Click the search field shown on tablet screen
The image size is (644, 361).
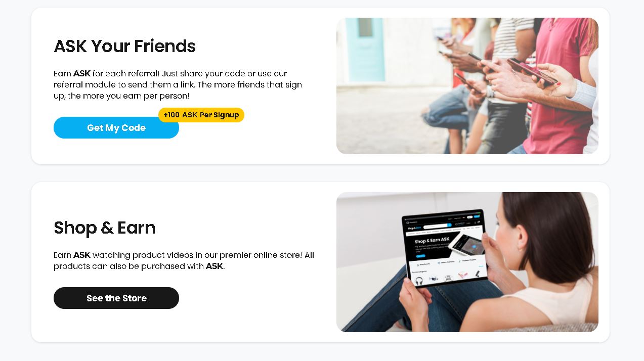click(x=436, y=226)
